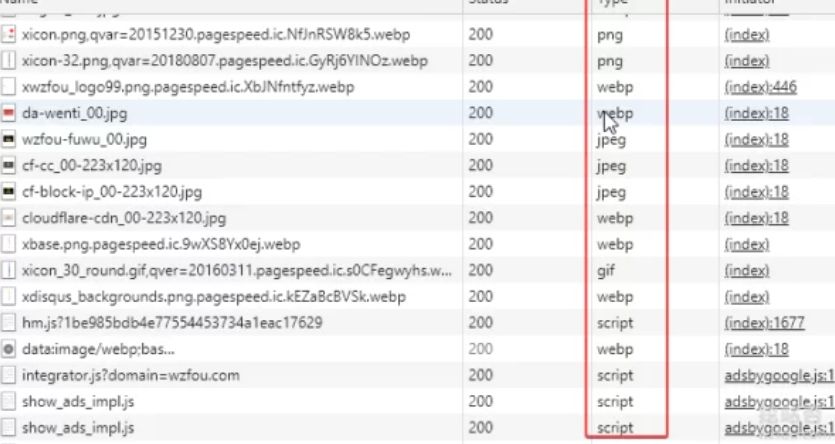Click the greyed 200 status of data:image/webp row

click(x=480, y=349)
